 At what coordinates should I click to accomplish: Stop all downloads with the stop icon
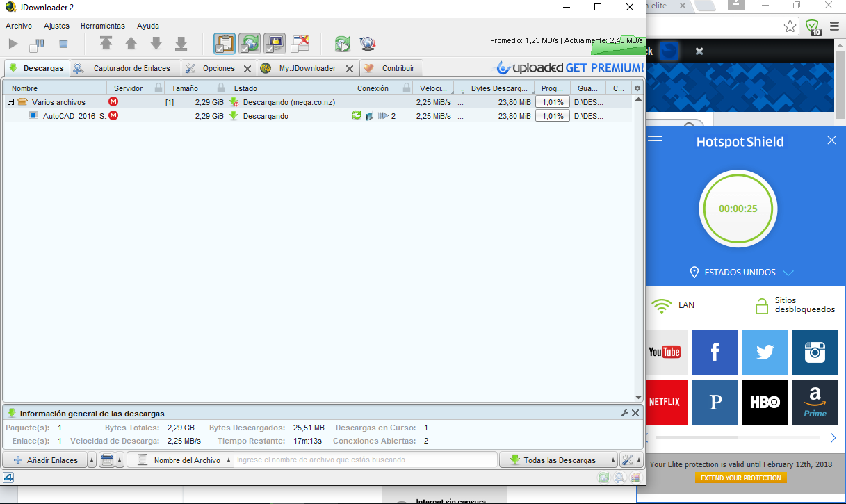pos(63,44)
